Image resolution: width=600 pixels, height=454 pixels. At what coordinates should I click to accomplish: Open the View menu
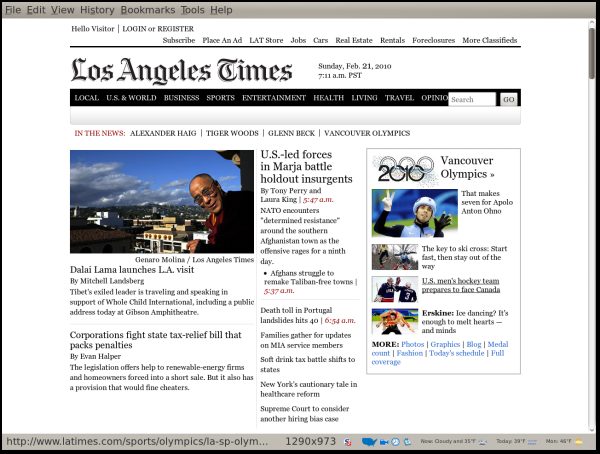62,10
